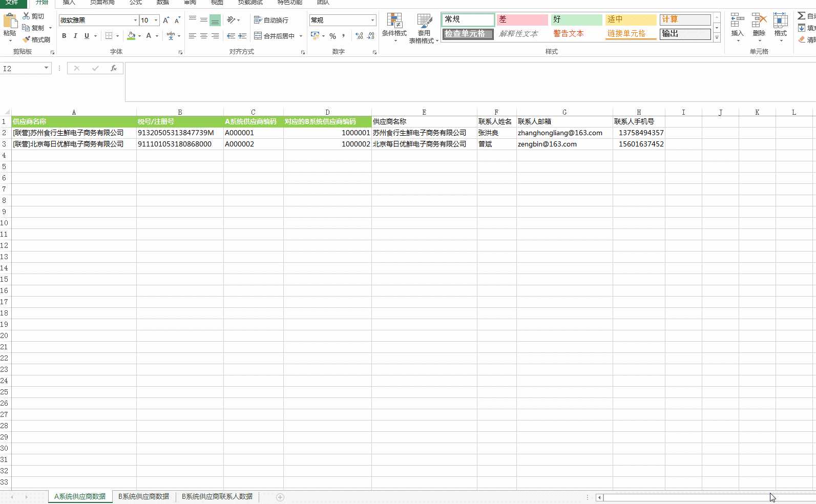
Task: Toggle wrap text (自动换行)
Action: (271, 20)
